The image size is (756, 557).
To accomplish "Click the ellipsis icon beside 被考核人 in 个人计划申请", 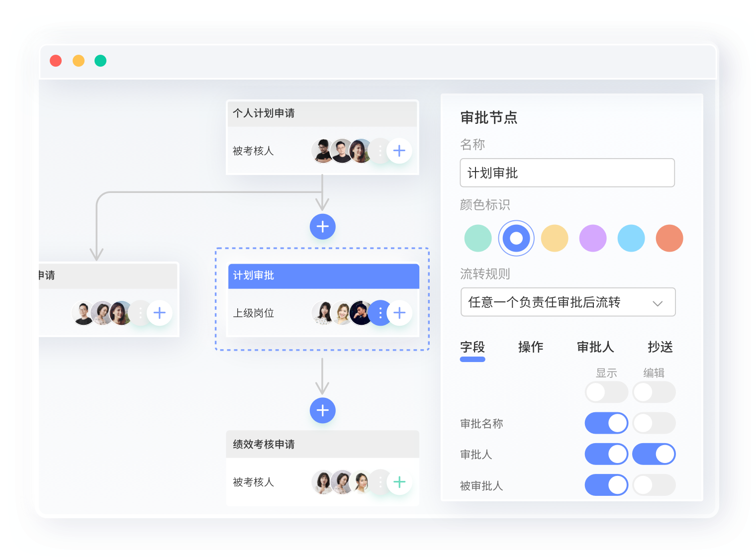I will [x=380, y=151].
